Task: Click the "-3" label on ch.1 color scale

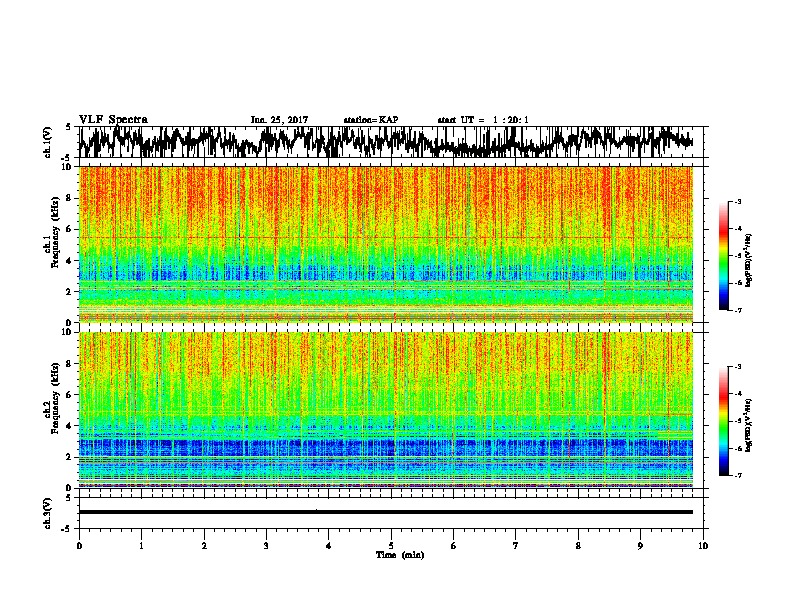Action: (738, 202)
